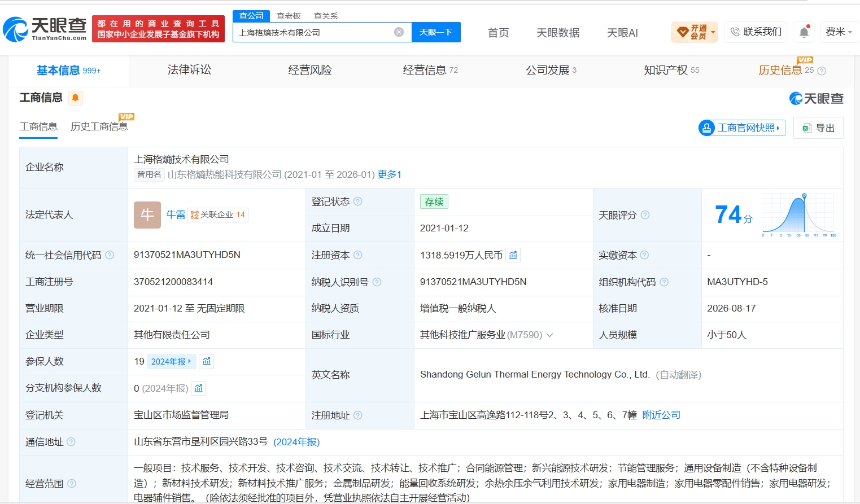Open the chart icon beside 参保人数 2024年报
Screen dimensions: 860x504
pyautogui.click(x=207, y=361)
